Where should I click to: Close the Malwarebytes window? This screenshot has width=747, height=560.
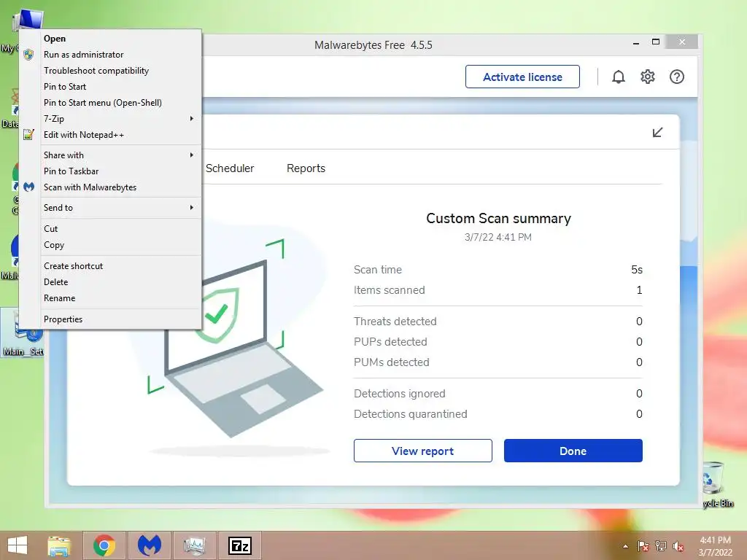682,42
